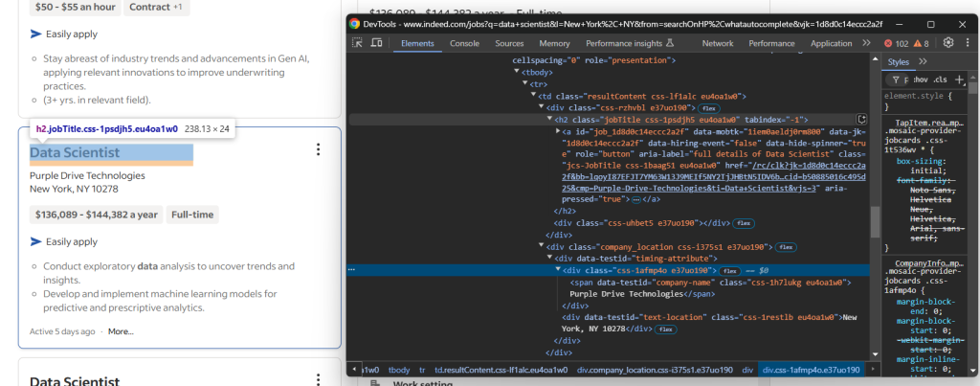The height and width of the screenshot is (386, 980).
Task: Switch to the Network tab
Action: click(718, 44)
